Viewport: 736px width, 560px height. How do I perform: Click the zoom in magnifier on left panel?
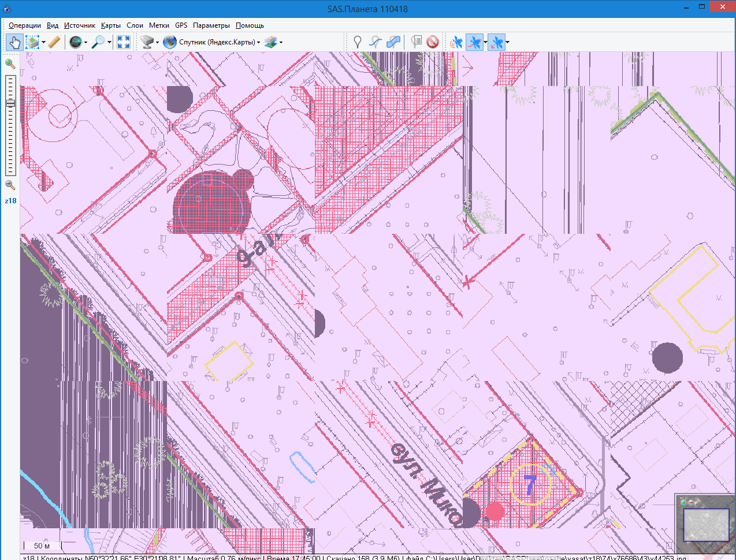tap(10, 64)
